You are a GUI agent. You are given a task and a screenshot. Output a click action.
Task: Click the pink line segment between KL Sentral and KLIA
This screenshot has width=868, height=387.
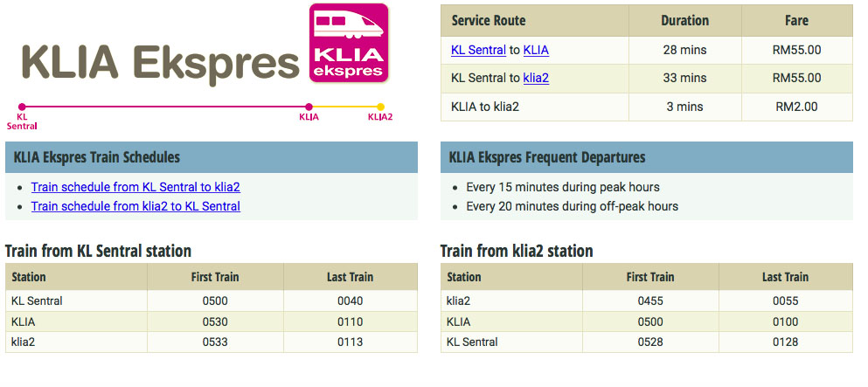click(165, 107)
